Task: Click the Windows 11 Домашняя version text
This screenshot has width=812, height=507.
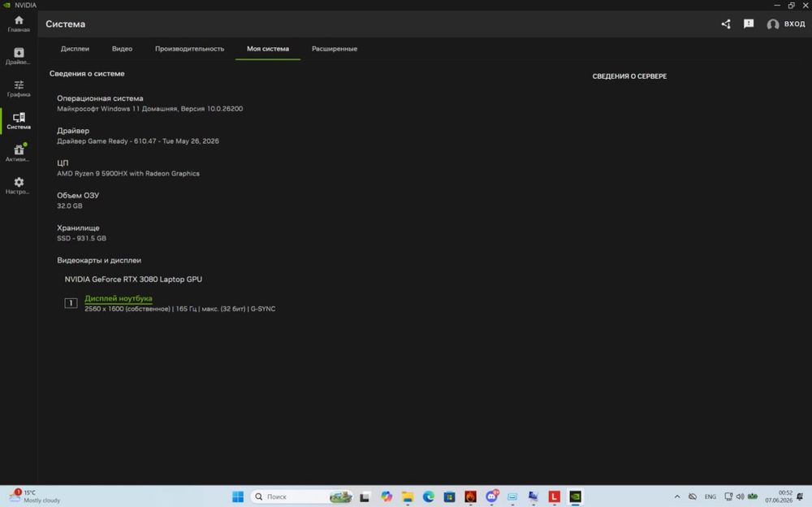Action: tap(149, 109)
